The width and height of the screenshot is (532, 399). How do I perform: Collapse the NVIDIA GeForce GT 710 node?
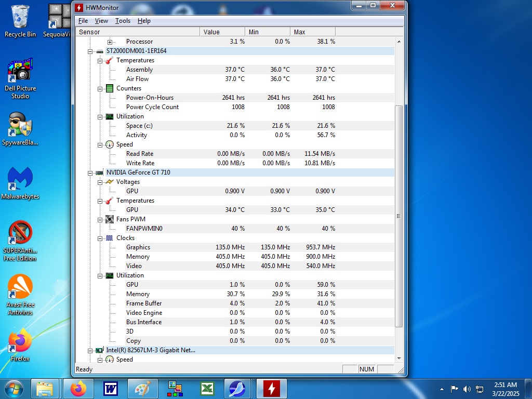pos(90,173)
